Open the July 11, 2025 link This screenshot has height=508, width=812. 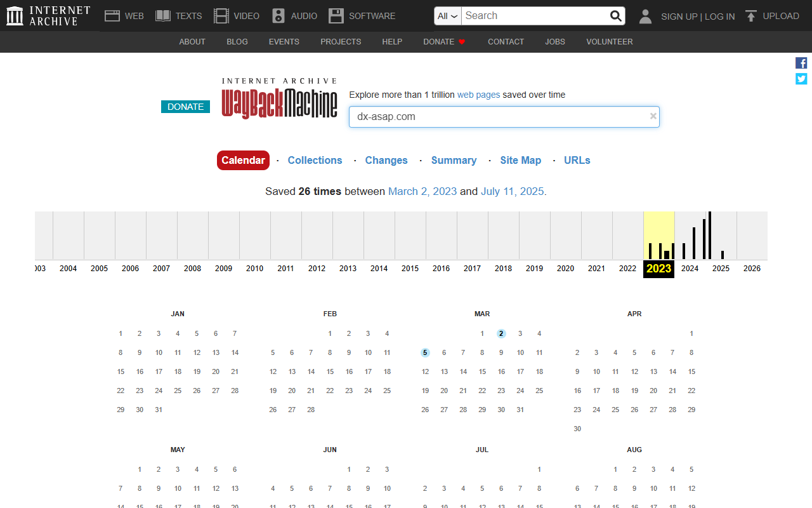point(513,191)
